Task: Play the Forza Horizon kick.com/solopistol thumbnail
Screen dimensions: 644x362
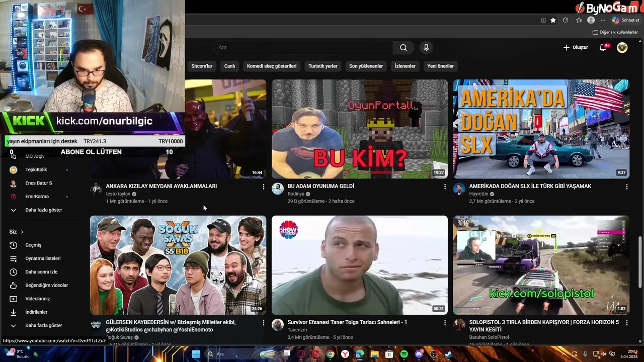Action: tap(541, 265)
